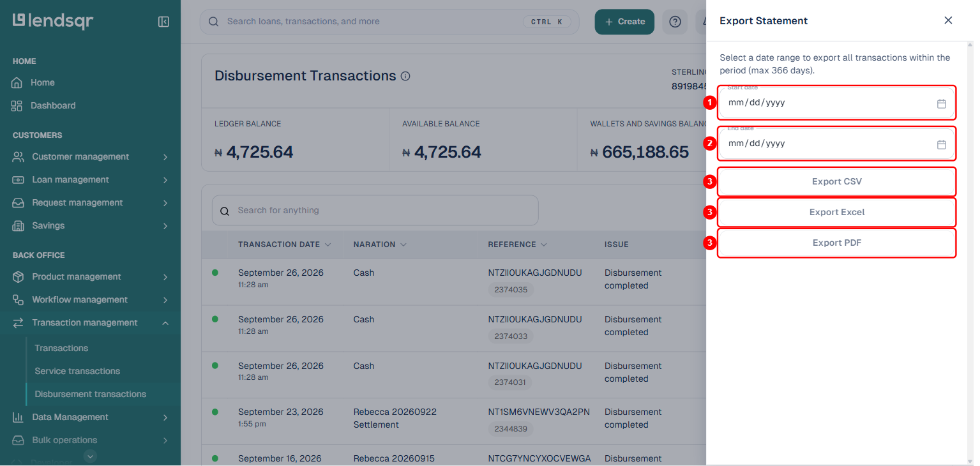This screenshot has height=466, width=980.
Task: Click the Issue column header
Action: 617,244
